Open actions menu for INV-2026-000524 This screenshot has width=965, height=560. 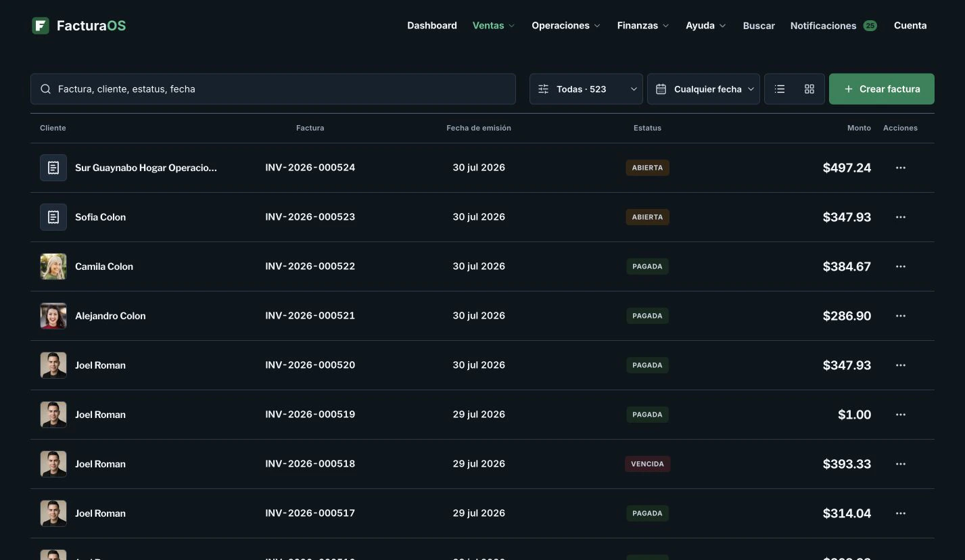[x=900, y=168]
